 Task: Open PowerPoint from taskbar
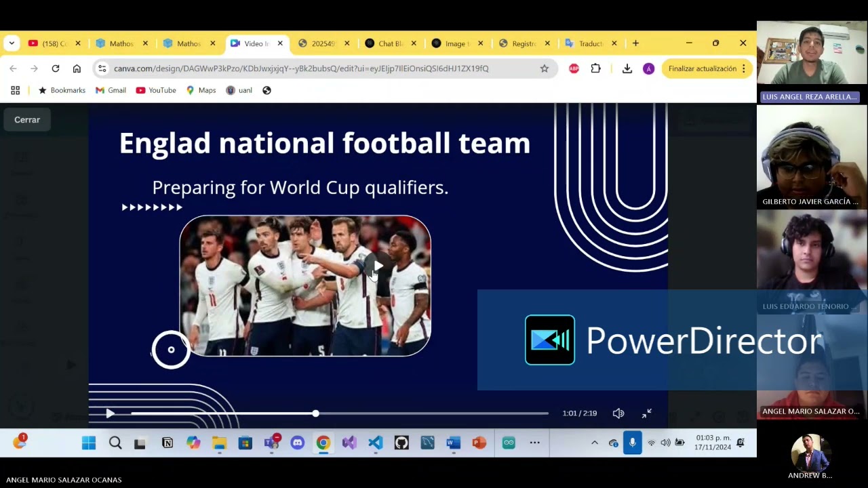tap(479, 443)
